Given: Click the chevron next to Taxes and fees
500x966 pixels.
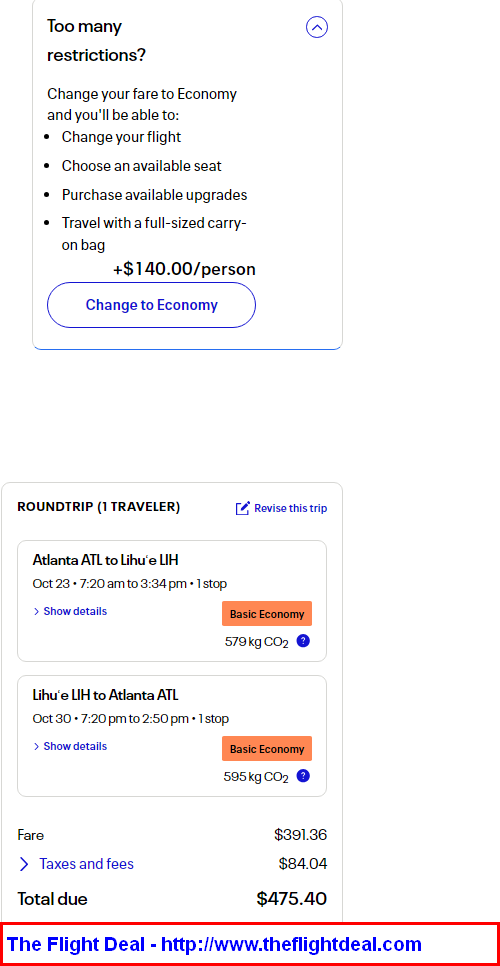Looking at the screenshot, I should click(x=24, y=864).
